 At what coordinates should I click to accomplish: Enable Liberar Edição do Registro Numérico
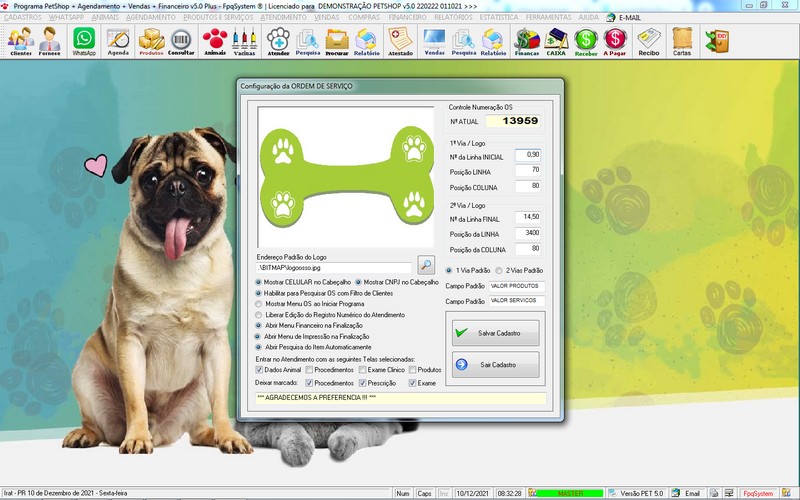coord(330,315)
